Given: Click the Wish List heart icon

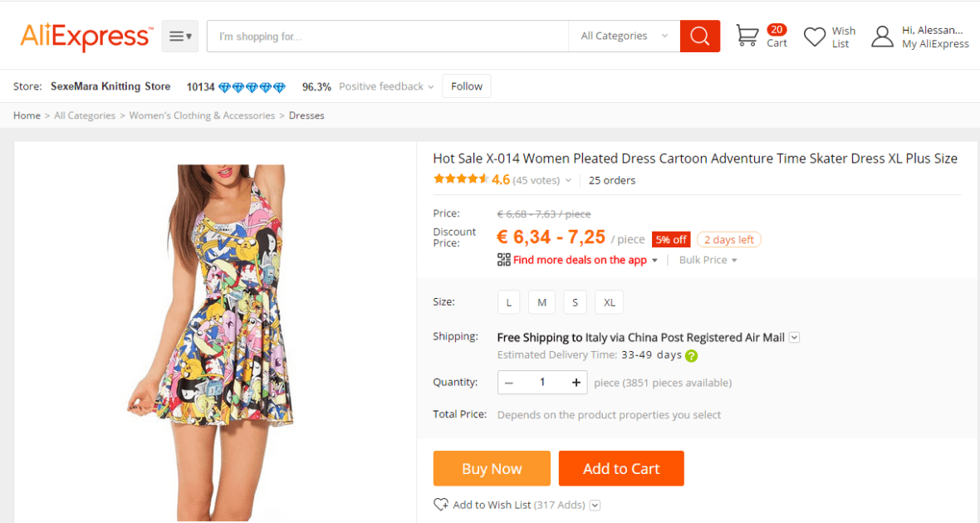Looking at the screenshot, I should pyautogui.click(x=815, y=37).
